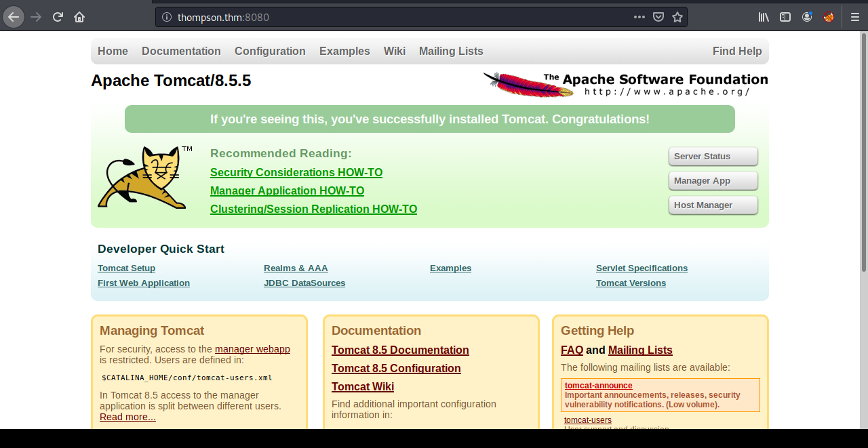Open the tomcat-announce mailing list link
Viewport: 868px width, 448px height.
[x=598, y=386]
